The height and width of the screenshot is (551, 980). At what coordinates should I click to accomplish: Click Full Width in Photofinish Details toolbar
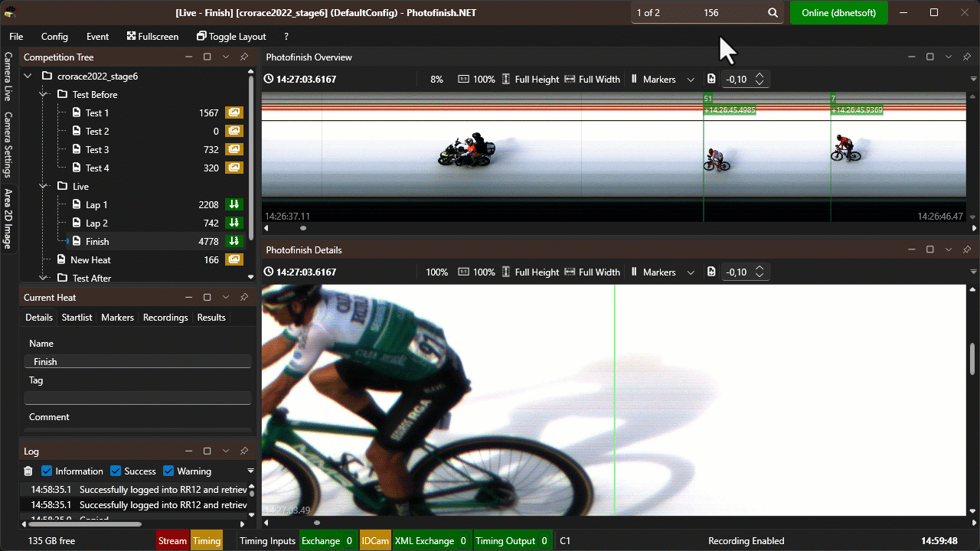pos(592,272)
